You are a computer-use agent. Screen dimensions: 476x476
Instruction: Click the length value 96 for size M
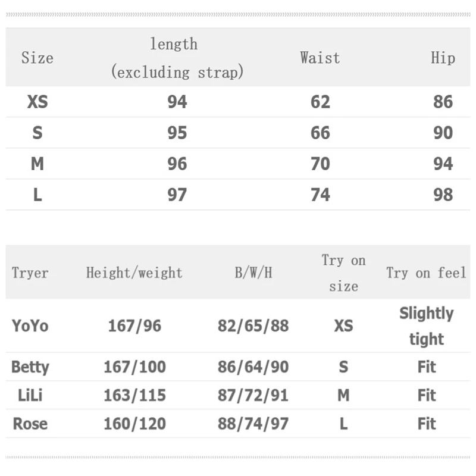pos(177,164)
